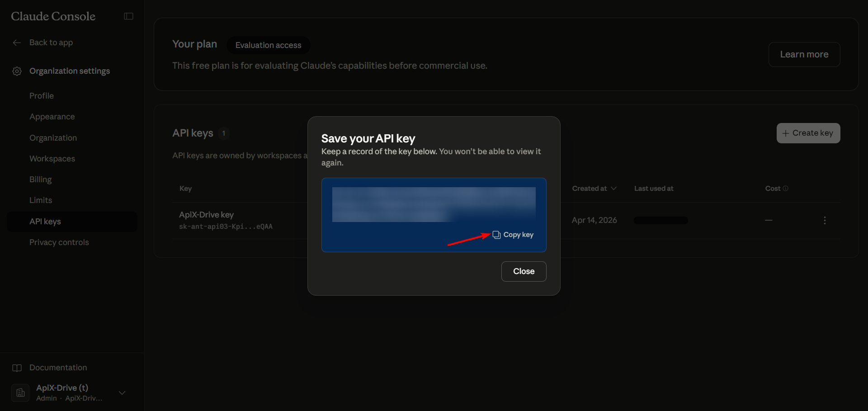The height and width of the screenshot is (411, 868).
Task: Open the Limits settings page
Action: (41, 200)
